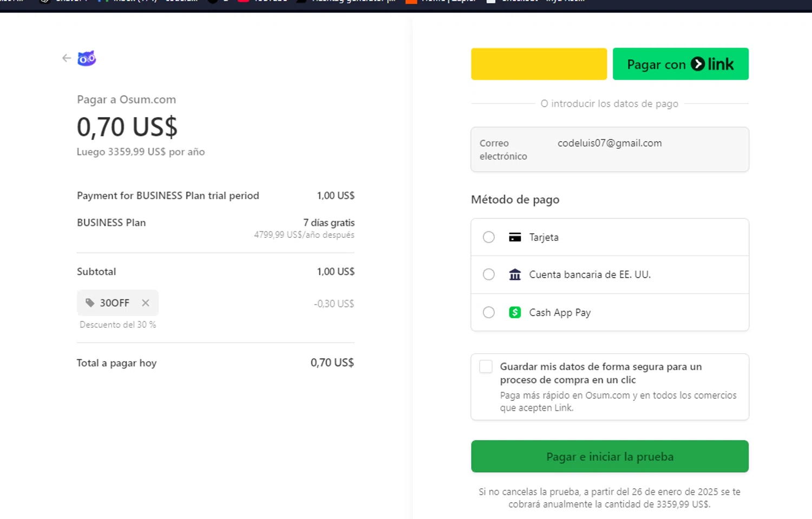This screenshot has width=812, height=519.
Task: Click the tag icon on the 30OFF coupon
Action: [x=90, y=303]
